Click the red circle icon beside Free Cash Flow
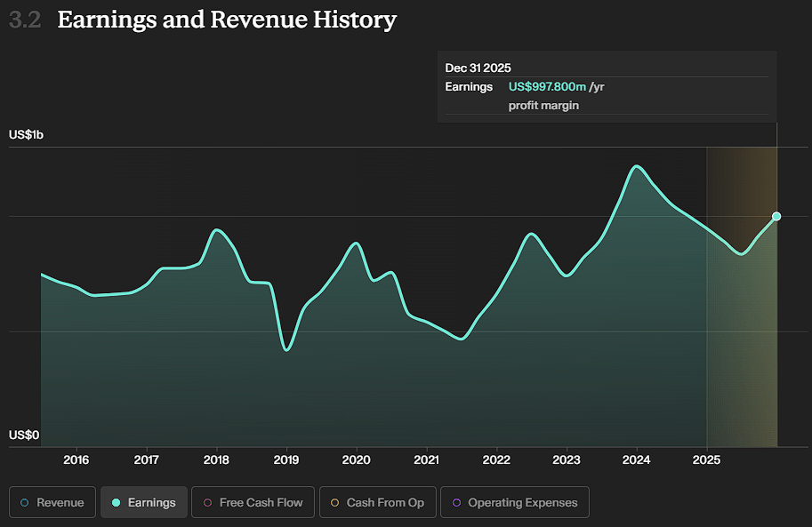 [x=207, y=503]
